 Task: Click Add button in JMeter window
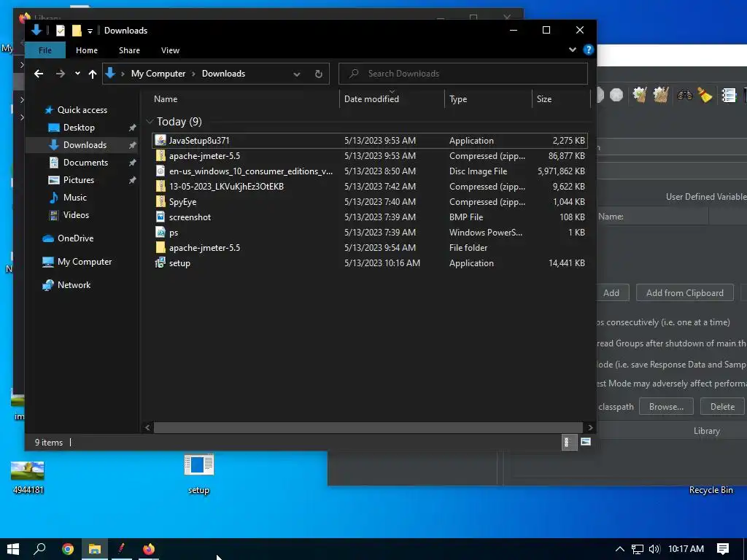coord(613,293)
